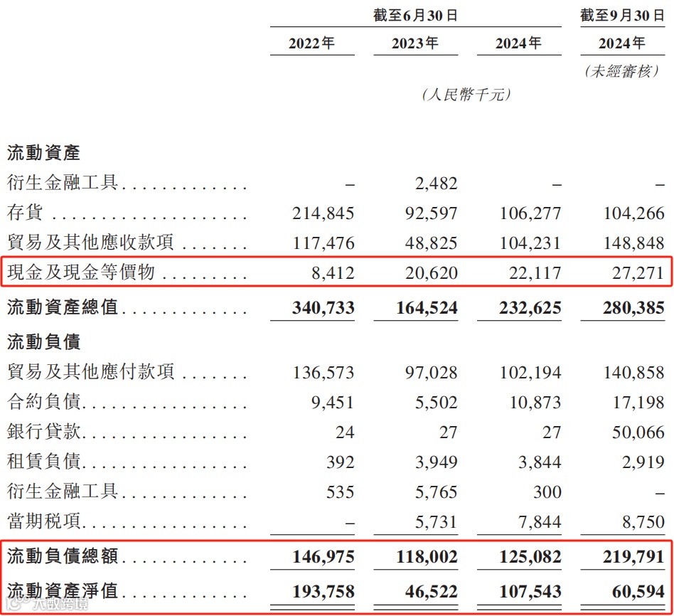Select the 當期税項 row label
The height and width of the screenshot is (616, 674).
click(43, 521)
